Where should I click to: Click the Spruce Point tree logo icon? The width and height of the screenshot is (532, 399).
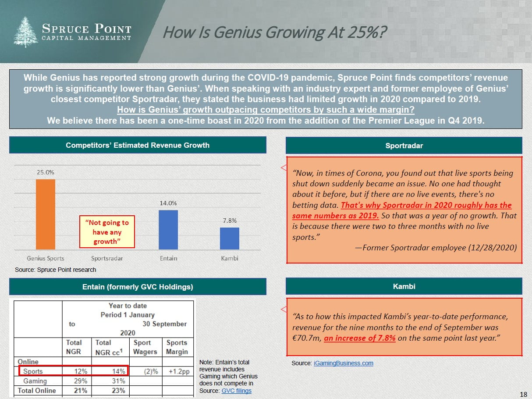click(26, 32)
